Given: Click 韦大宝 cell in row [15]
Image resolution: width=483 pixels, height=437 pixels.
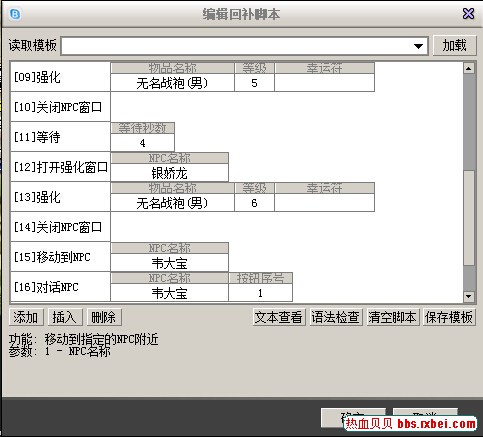Looking at the screenshot, I should pos(169,263).
